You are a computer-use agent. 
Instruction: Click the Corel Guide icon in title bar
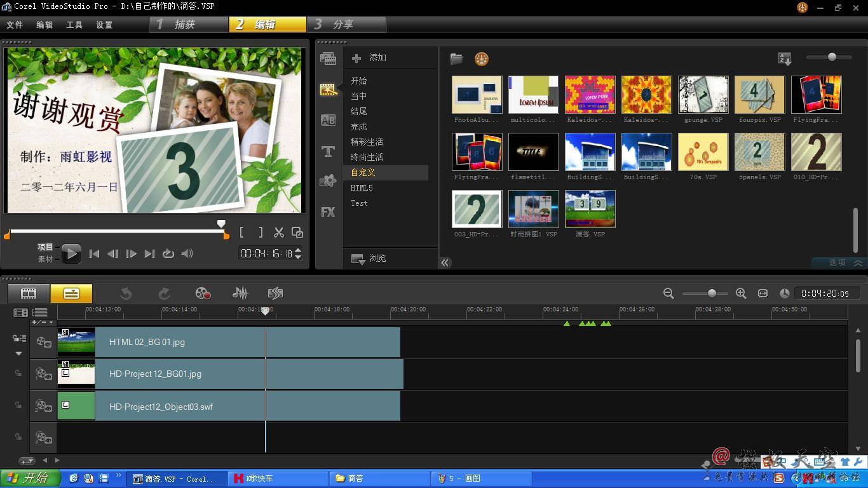pyautogui.click(x=803, y=7)
